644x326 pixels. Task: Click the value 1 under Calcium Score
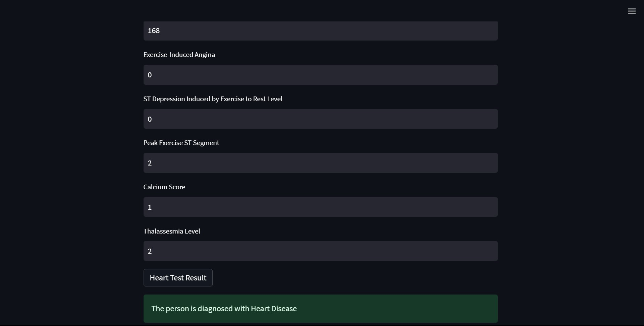click(150, 207)
